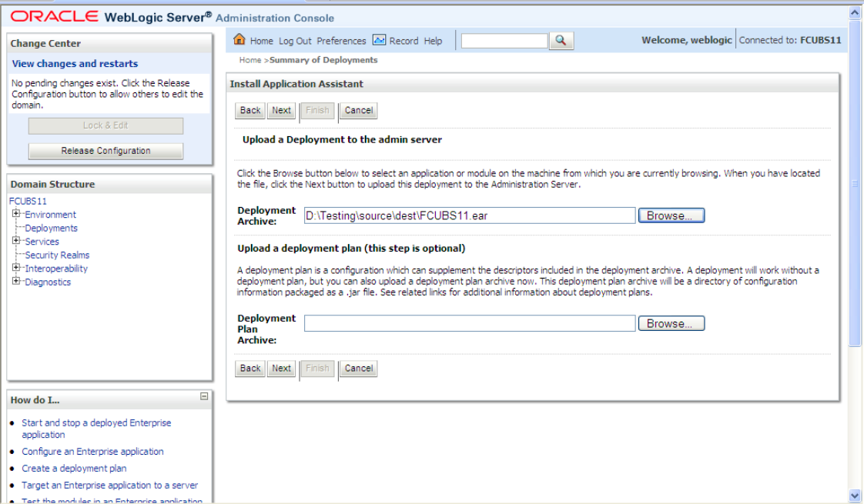This screenshot has width=864, height=504.
Task: Expand the Interoperability tree node
Action: (x=15, y=268)
